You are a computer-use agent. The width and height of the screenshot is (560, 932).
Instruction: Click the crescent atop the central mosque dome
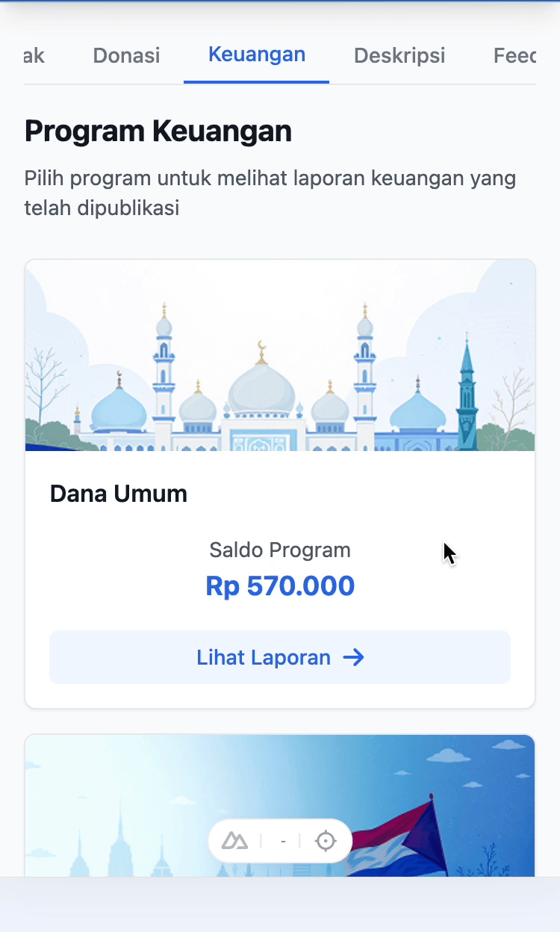261,347
